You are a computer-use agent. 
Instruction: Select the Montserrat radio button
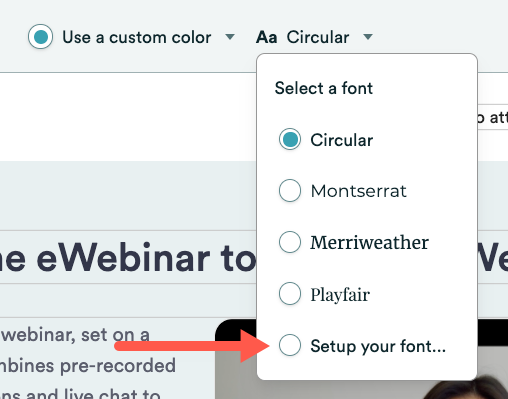click(290, 191)
